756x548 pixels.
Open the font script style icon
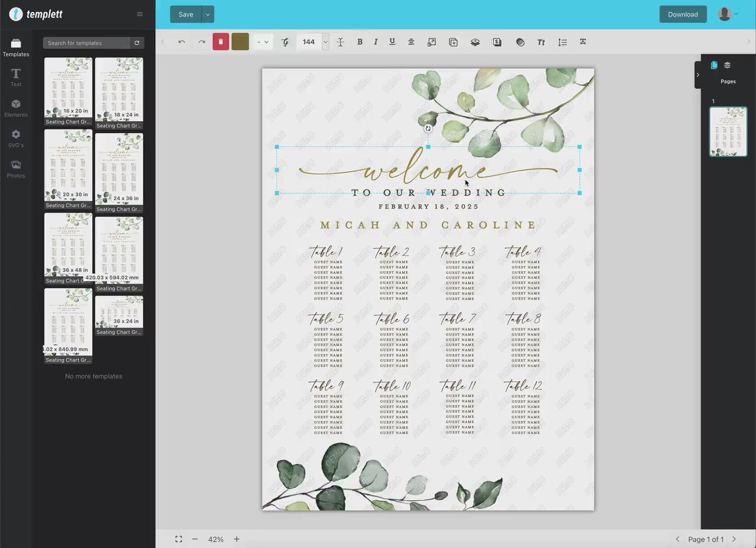tap(285, 42)
